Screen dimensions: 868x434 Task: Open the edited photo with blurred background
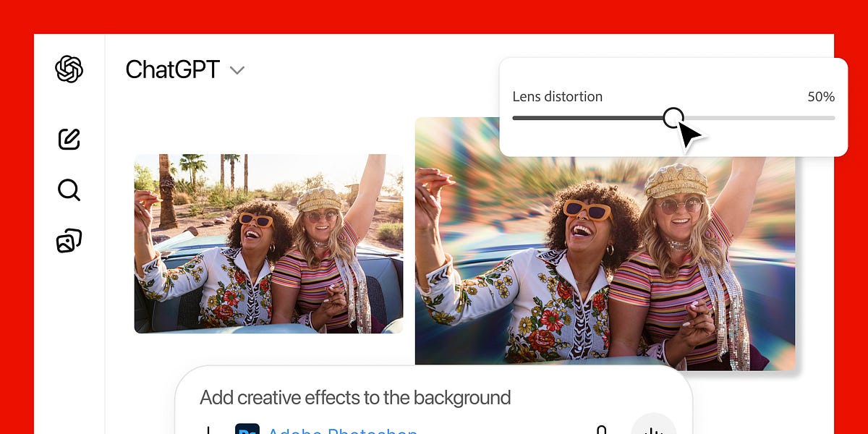click(x=605, y=275)
